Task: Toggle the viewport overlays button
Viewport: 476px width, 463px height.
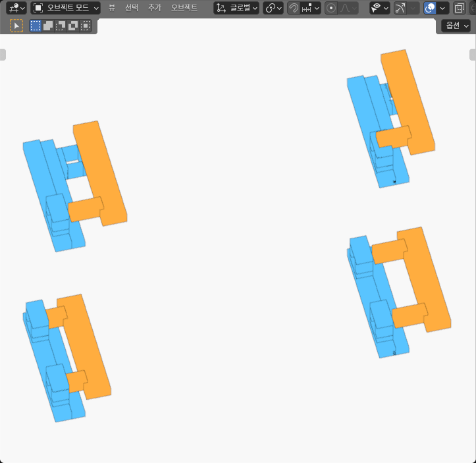Action: click(430, 8)
